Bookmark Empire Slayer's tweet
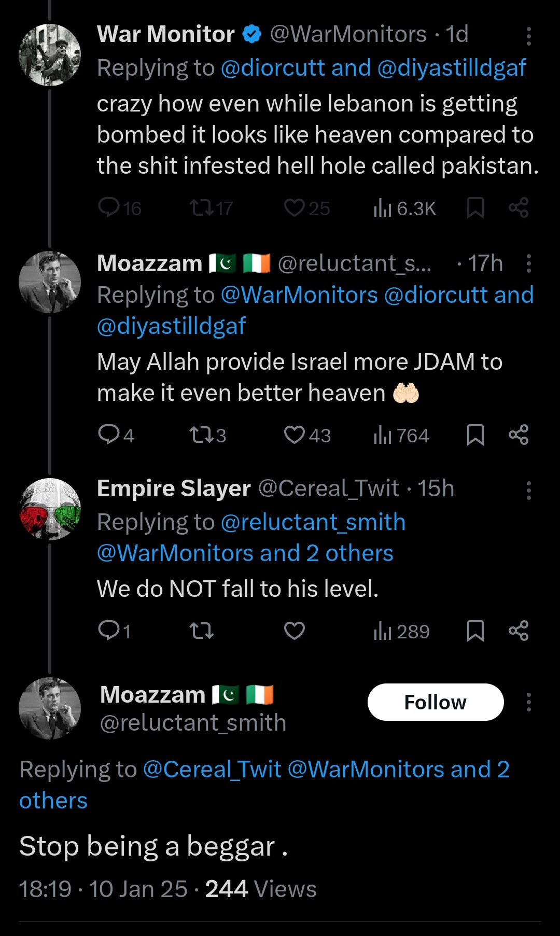 coord(475,631)
